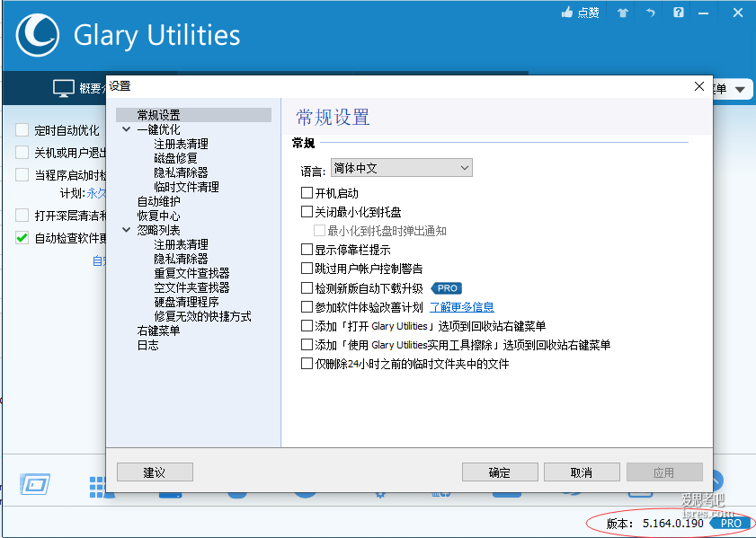This screenshot has width=756, height=538.
Task: Toggle 检测新版自动下载升级 checkbox
Action: coord(307,288)
